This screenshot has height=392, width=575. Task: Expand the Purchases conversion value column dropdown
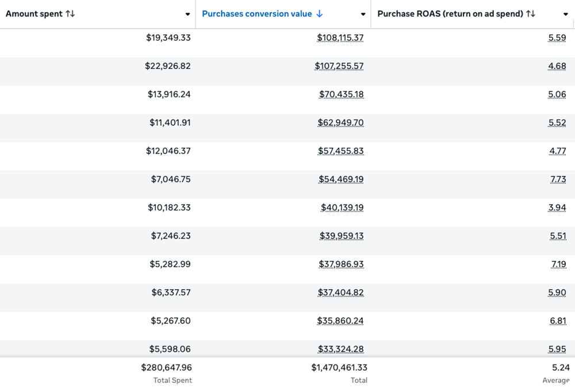click(x=363, y=14)
